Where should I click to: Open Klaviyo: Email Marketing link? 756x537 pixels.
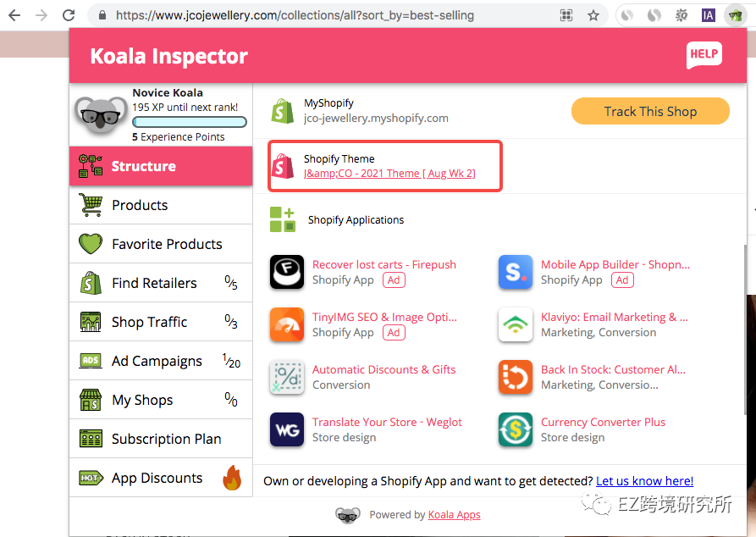click(x=615, y=317)
